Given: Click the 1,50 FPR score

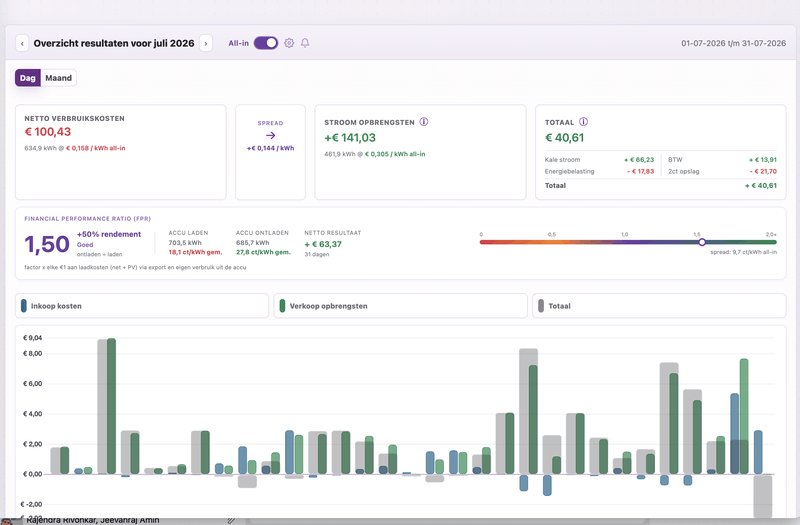Looking at the screenshot, I should tap(47, 244).
